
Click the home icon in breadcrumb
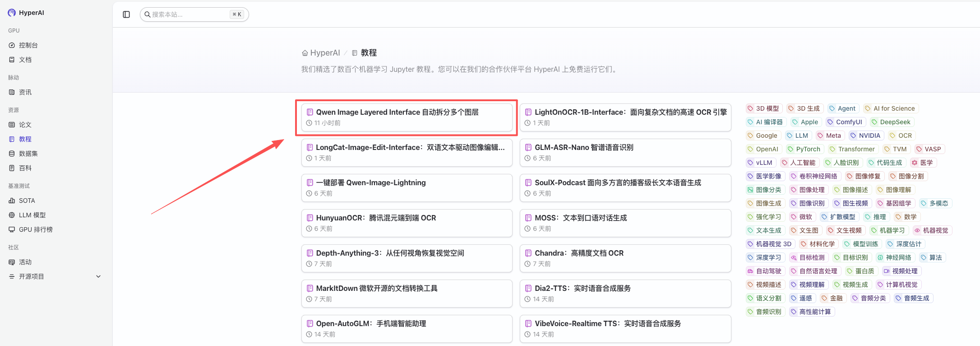[x=305, y=53]
